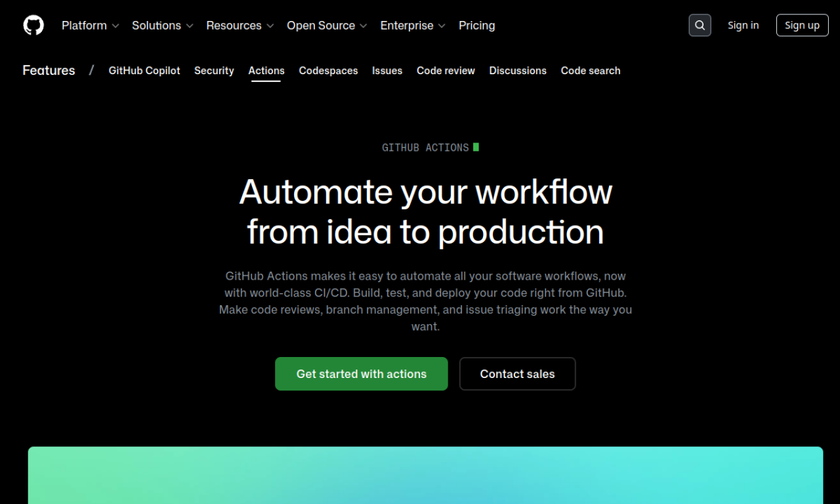Click Get started with actions
This screenshot has height=504, width=840.
pos(361,373)
